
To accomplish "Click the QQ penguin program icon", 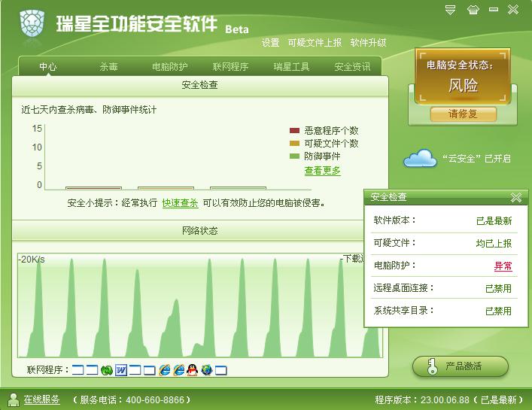I will coord(193,370).
